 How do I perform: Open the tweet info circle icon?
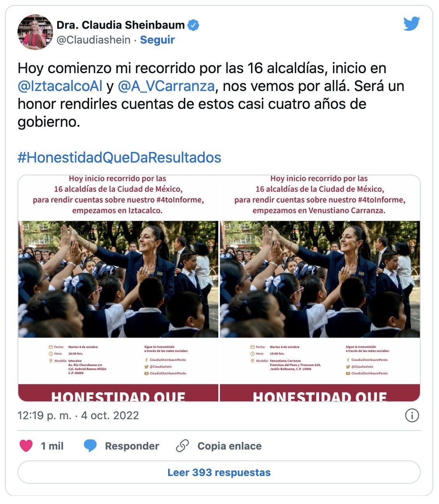coord(412,415)
